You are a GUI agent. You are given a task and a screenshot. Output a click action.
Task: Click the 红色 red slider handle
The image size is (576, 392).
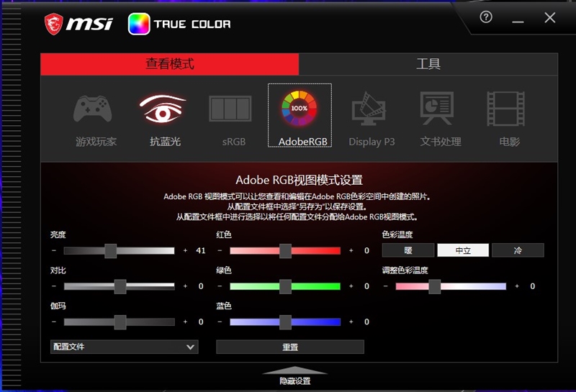click(x=285, y=251)
